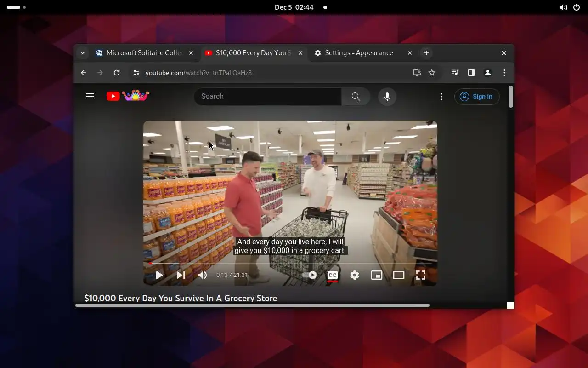
Task: Toggle the autoplay switch
Action: [309, 275]
